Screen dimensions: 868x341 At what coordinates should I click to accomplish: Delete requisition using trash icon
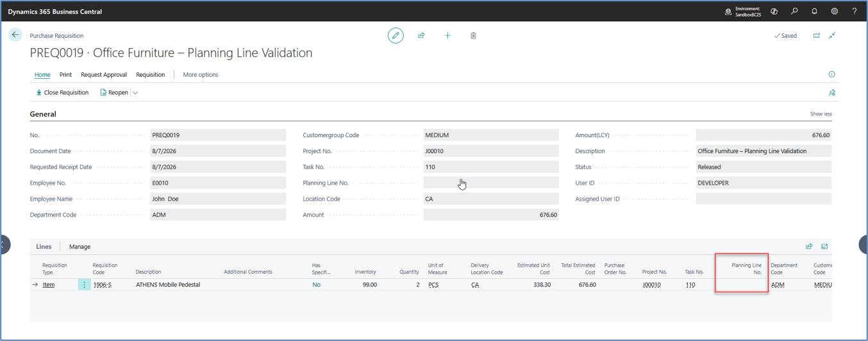coord(473,35)
